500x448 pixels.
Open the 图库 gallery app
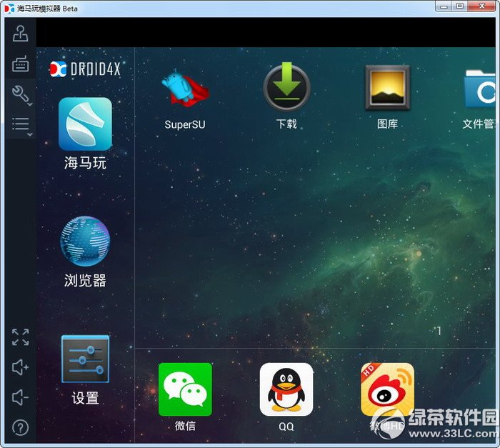(x=387, y=87)
